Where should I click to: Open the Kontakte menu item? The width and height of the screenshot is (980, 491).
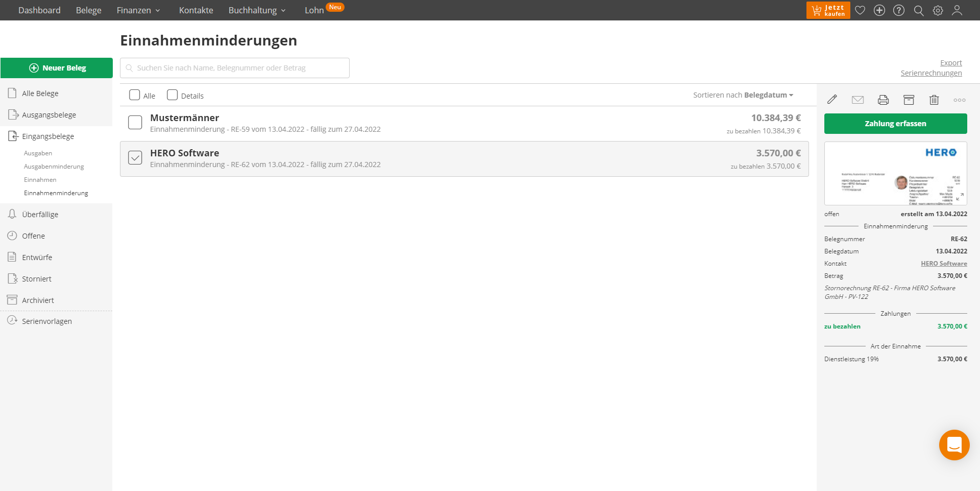[x=196, y=10]
